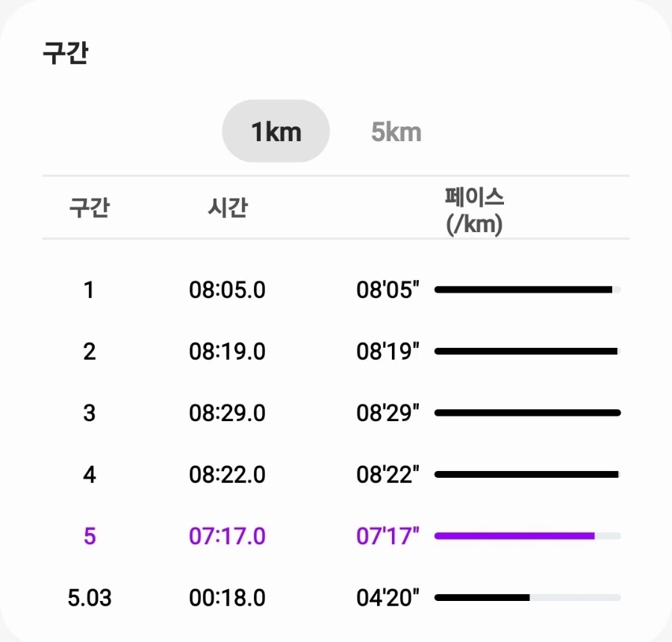Click the 페이스 (/km) column header
Screen dimensions: 672x642
tap(474, 211)
